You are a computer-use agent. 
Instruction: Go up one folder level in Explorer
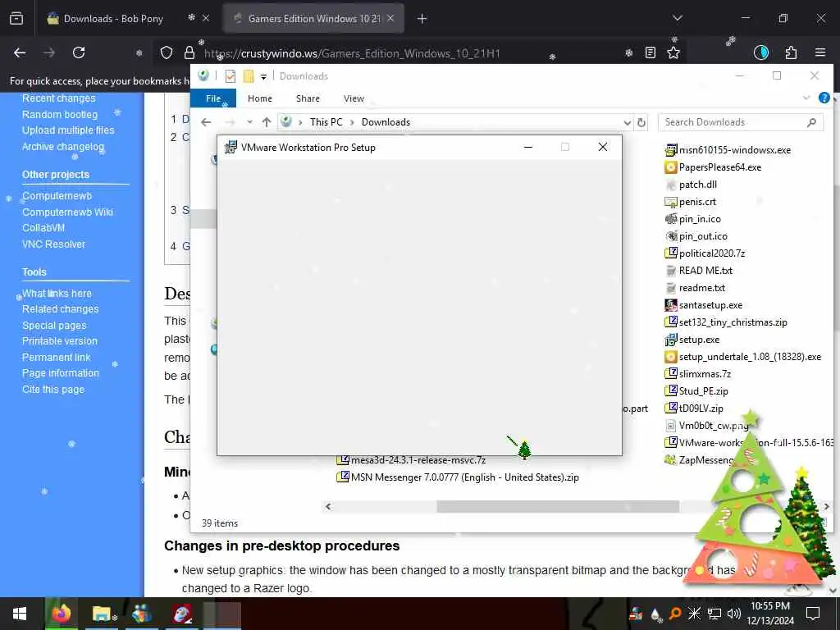[267, 122]
